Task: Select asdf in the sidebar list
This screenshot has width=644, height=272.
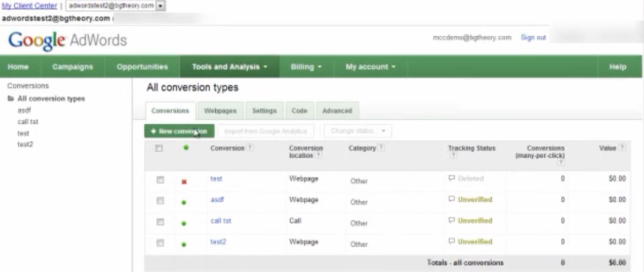Action: click(24, 110)
